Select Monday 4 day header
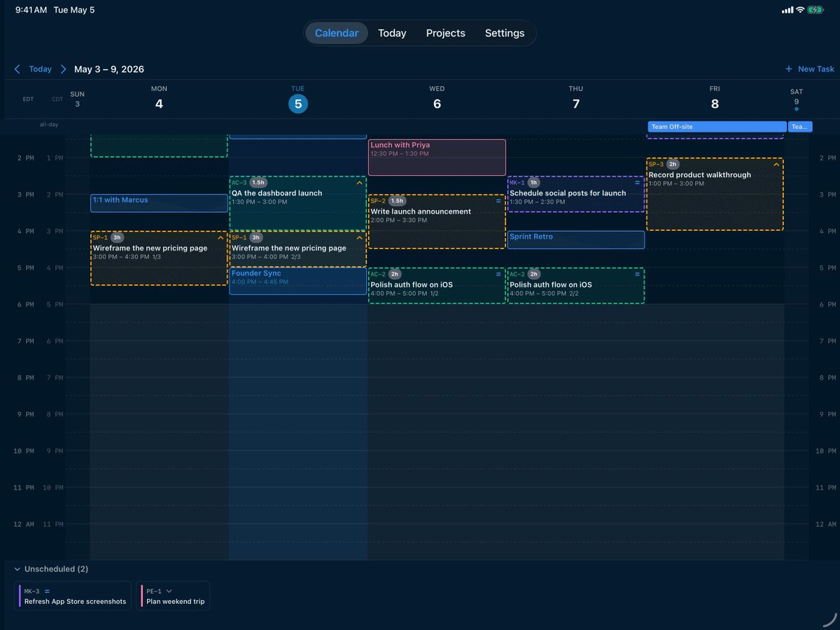Viewport: 840px width, 630px height. [x=159, y=99]
